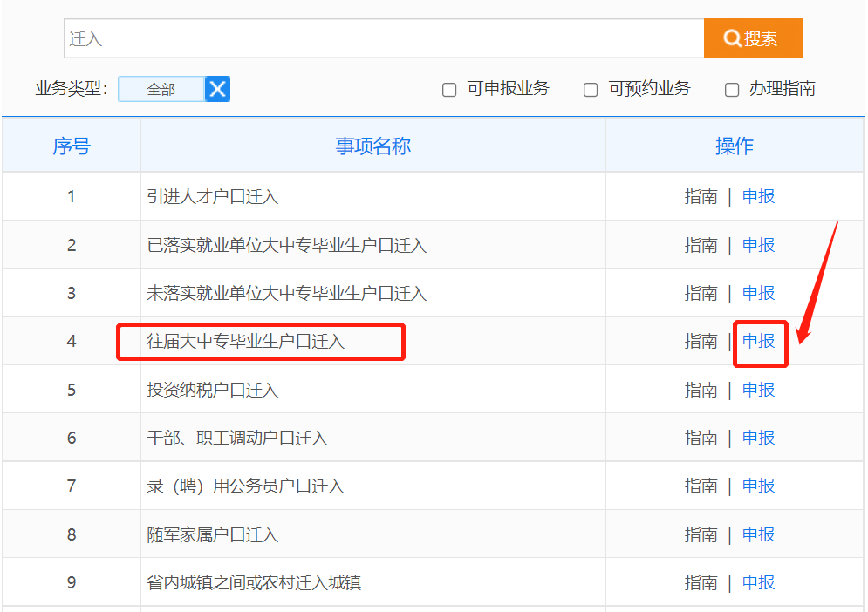868x612 pixels.
Task: Click into the 迁入 search input field
Action: point(384,39)
